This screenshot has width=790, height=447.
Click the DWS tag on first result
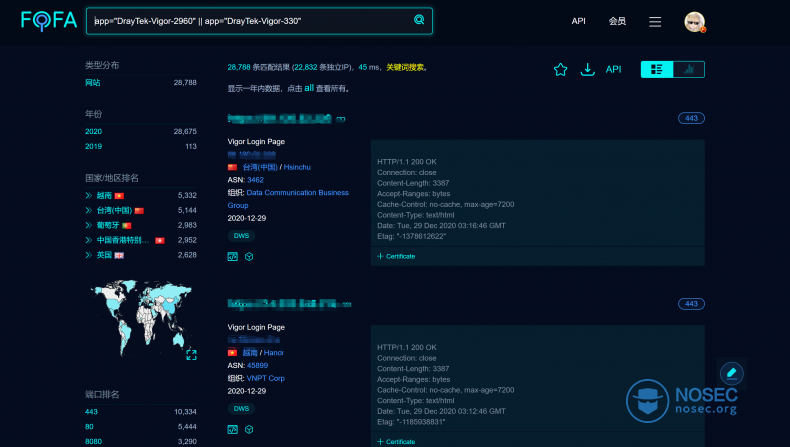(x=241, y=236)
